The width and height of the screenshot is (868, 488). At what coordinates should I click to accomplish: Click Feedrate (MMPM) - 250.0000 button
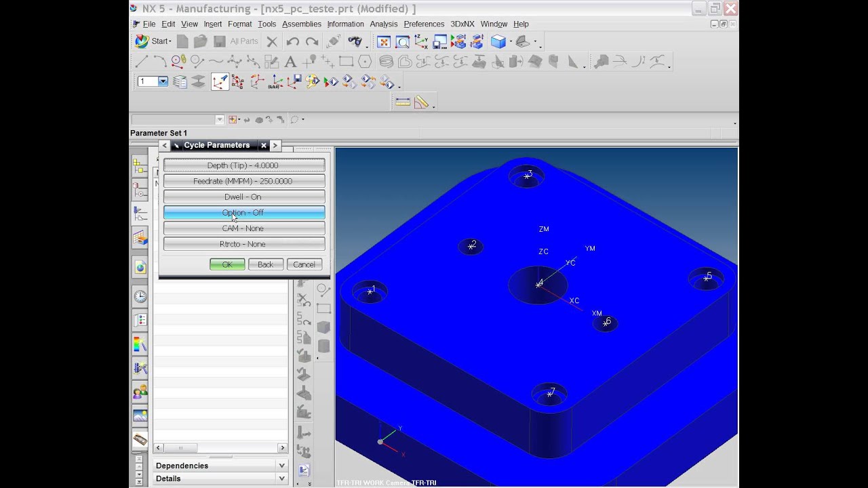point(244,181)
